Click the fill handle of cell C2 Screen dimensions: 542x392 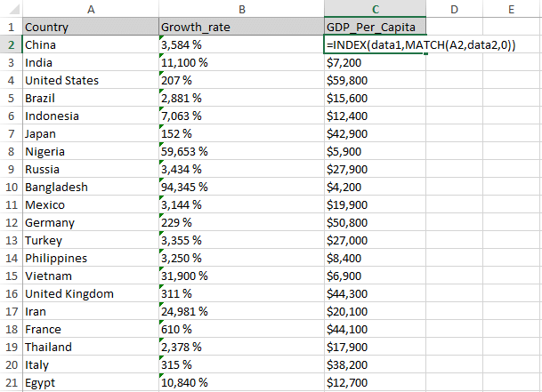click(425, 53)
